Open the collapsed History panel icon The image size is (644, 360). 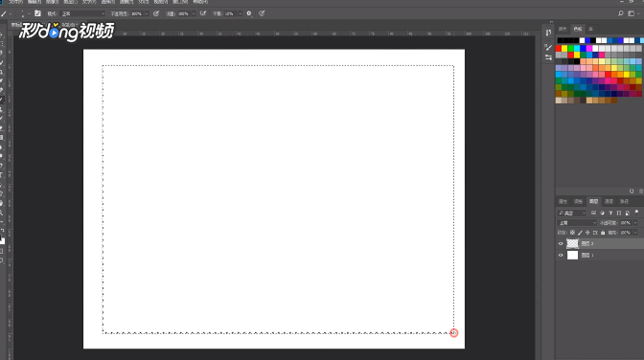pyautogui.click(x=548, y=33)
